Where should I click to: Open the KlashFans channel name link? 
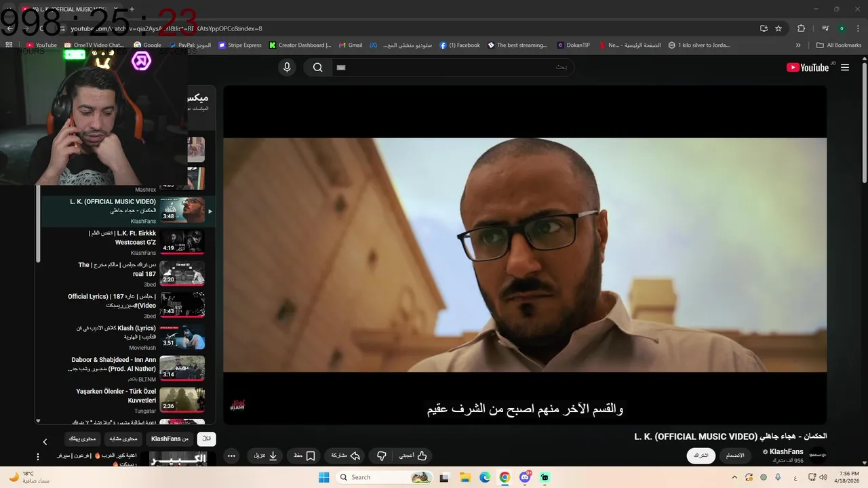pos(786,451)
